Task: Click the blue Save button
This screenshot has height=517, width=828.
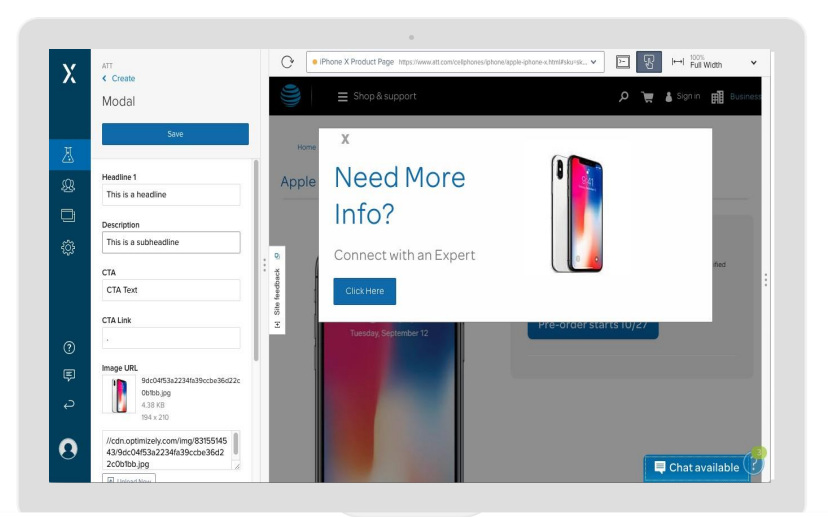Action: coord(175,134)
